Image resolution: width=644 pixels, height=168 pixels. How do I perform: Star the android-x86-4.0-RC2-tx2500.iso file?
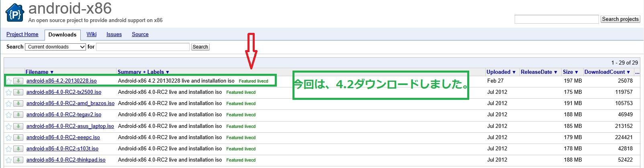click(x=9, y=92)
